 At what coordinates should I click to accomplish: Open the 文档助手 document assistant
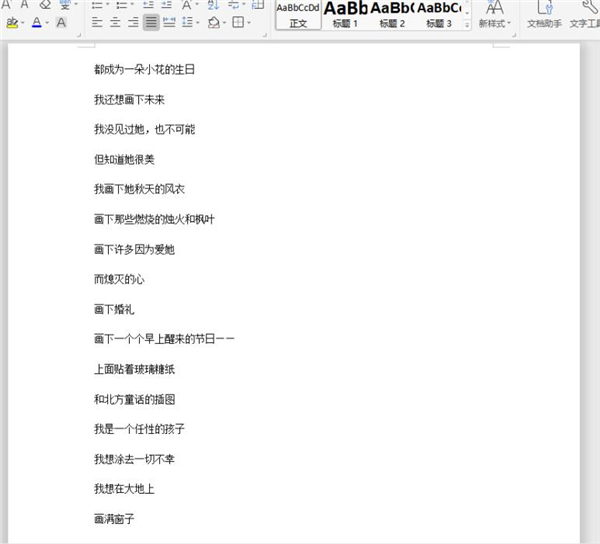544,15
